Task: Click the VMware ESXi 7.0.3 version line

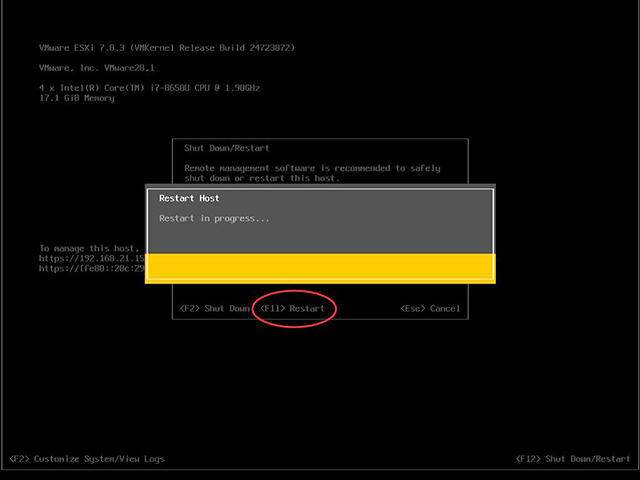Action: click(x=167, y=48)
